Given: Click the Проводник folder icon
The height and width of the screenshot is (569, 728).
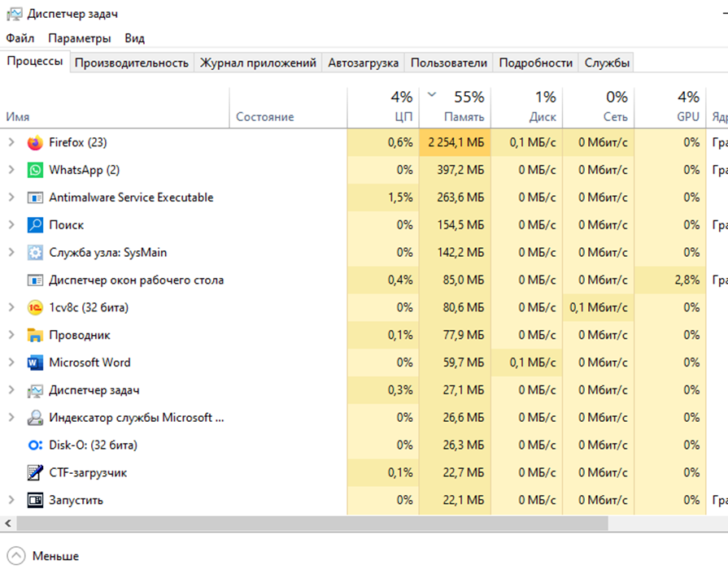Looking at the screenshot, I should 35,336.
